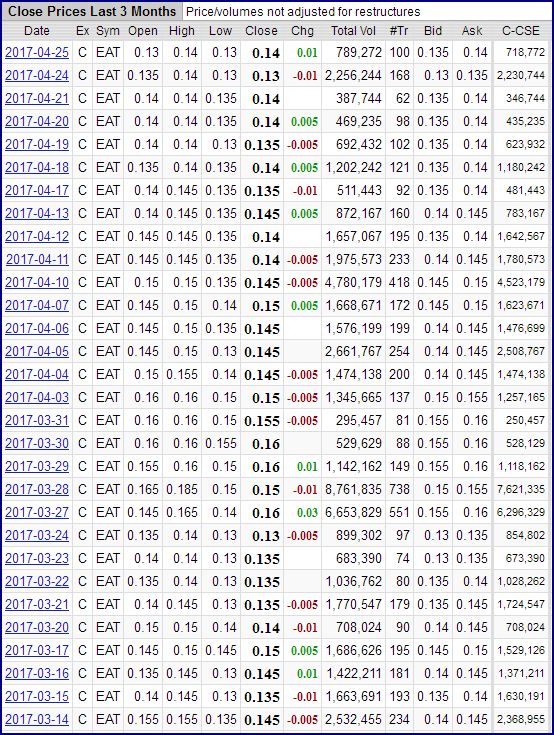Open the 2017-03-24 date link
The image size is (554, 735).
click(37, 535)
